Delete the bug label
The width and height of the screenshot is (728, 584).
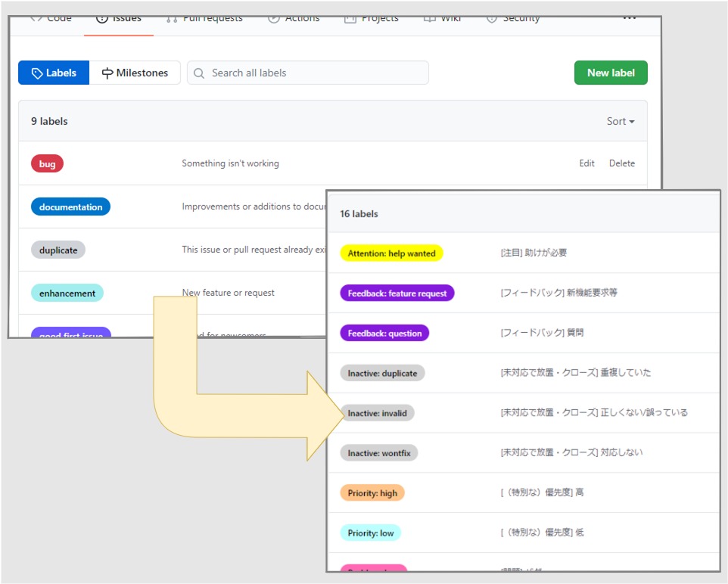[x=622, y=163]
